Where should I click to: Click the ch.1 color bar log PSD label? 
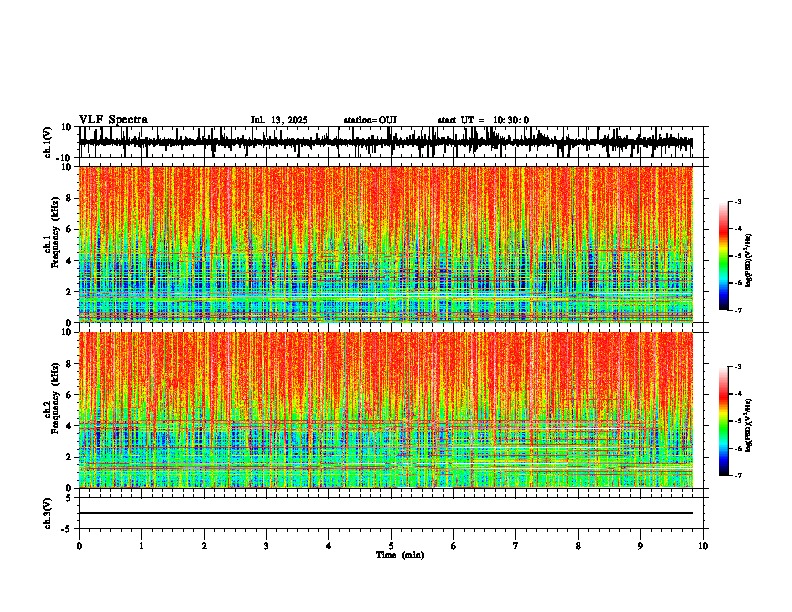point(749,261)
